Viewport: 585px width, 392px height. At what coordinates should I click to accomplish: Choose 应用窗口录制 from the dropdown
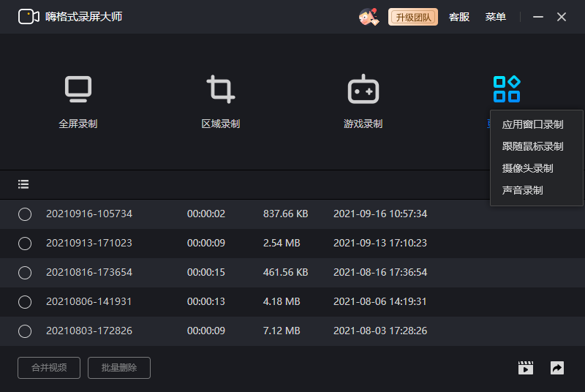(532, 124)
